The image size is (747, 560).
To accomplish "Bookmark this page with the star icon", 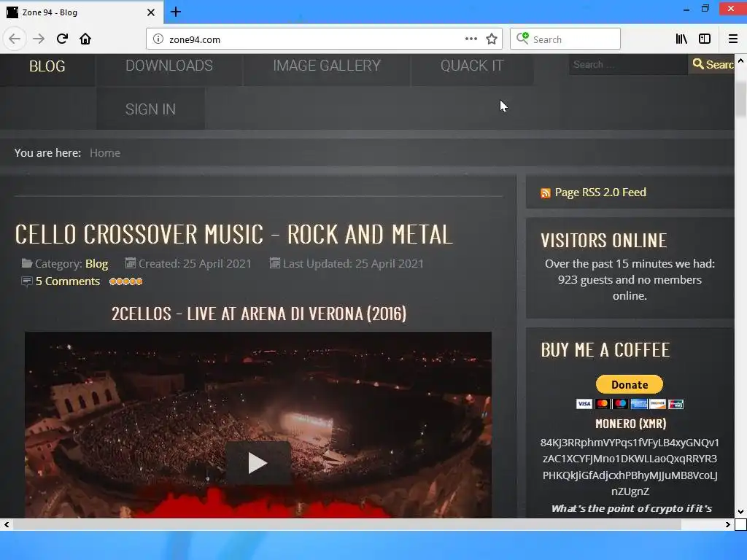I will pos(492,39).
